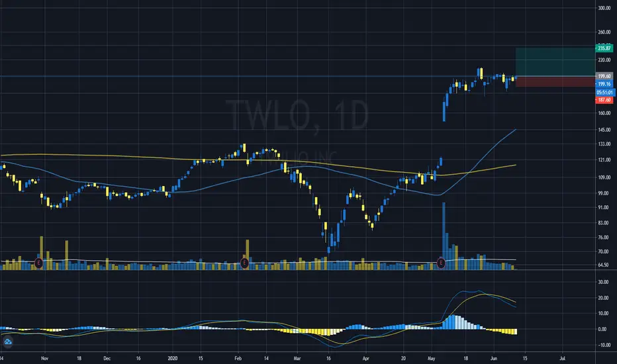Click the 260.00 price axis label
The height and width of the screenshot is (364, 617).
[604, 32]
